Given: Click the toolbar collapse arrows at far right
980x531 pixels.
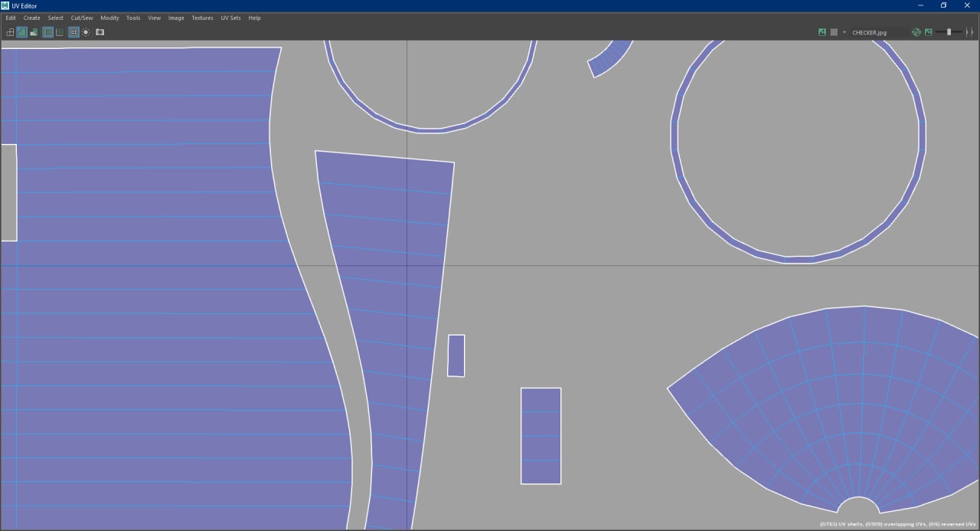Looking at the screenshot, I should tap(970, 32).
